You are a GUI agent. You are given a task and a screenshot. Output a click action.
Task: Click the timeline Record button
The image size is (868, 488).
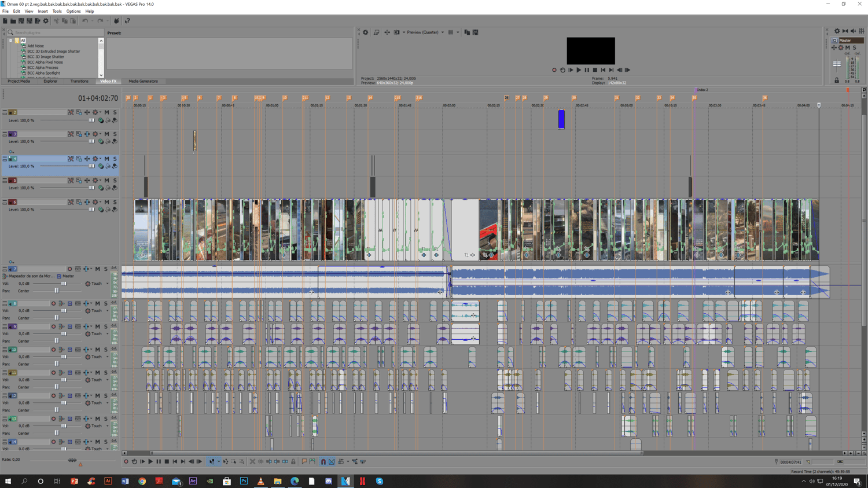(x=126, y=461)
